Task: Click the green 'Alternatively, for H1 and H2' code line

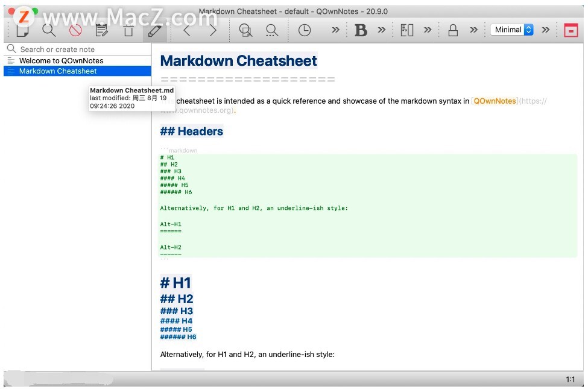Action: coord(254,208)
